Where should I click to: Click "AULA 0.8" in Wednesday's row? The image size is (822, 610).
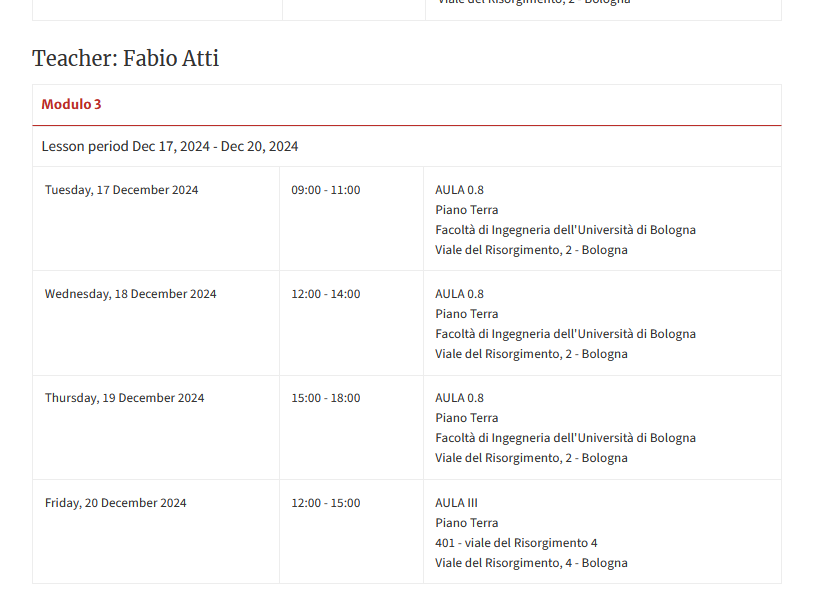459,294
